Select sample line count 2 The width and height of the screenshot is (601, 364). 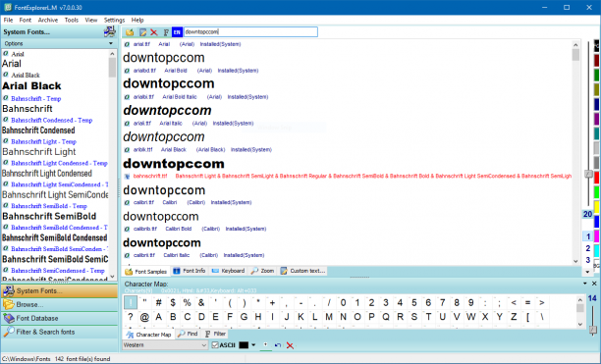click(x=587, y=248)
